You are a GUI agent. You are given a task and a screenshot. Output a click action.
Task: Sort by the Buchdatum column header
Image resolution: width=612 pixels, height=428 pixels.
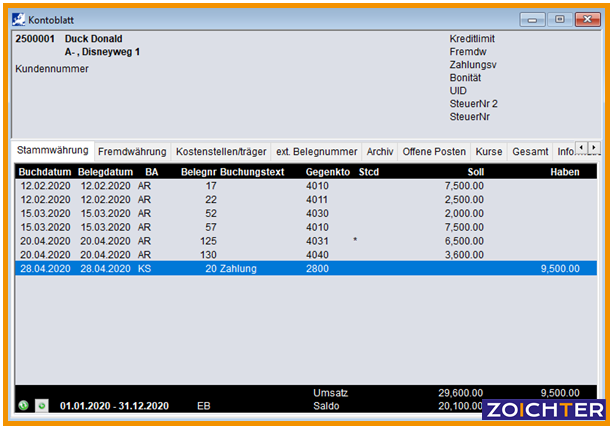coord(44,172)
